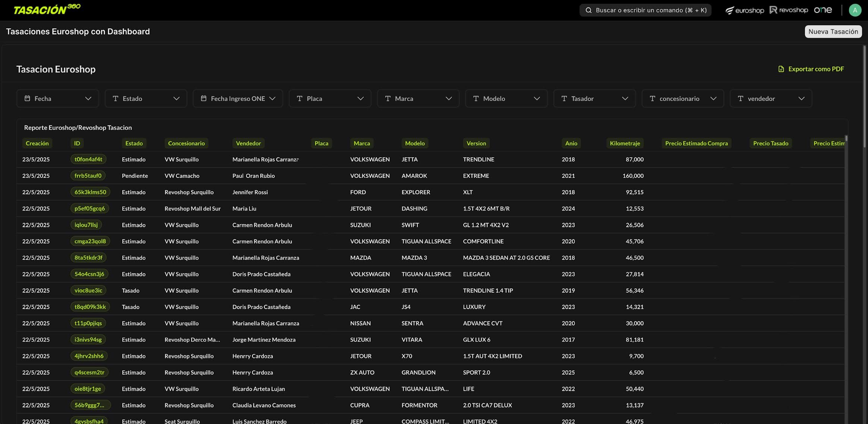868x424 pixels.
Task: Open the revoshop brand logo
Action: (x=789, y=10)
